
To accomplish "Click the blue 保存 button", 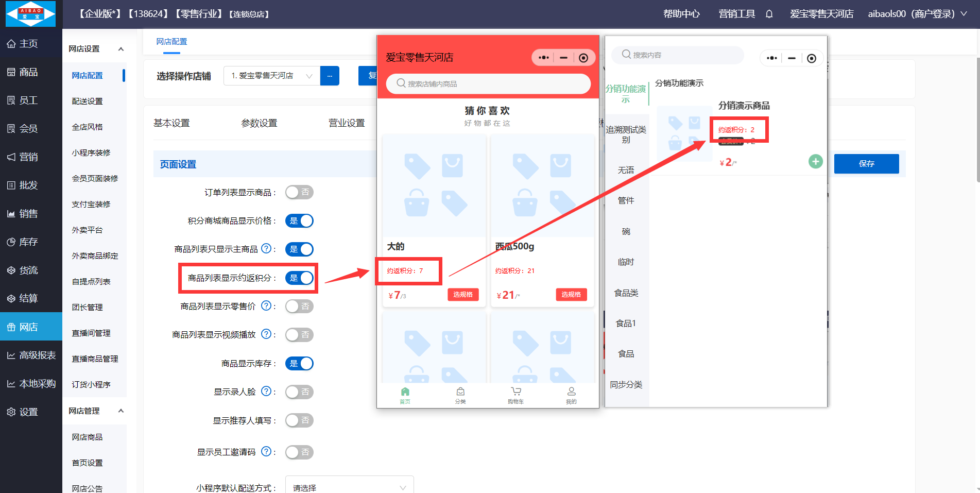I will coord(866,163).
